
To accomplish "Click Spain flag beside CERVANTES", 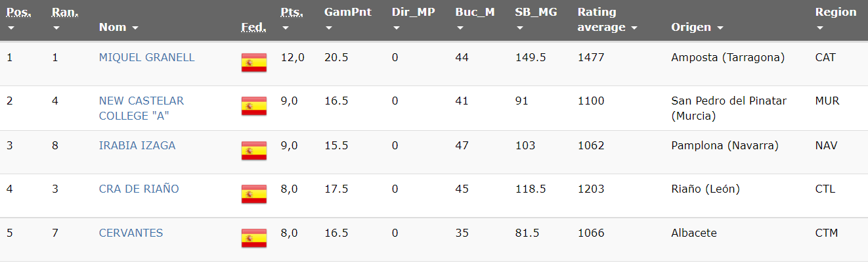I will 253,238.
